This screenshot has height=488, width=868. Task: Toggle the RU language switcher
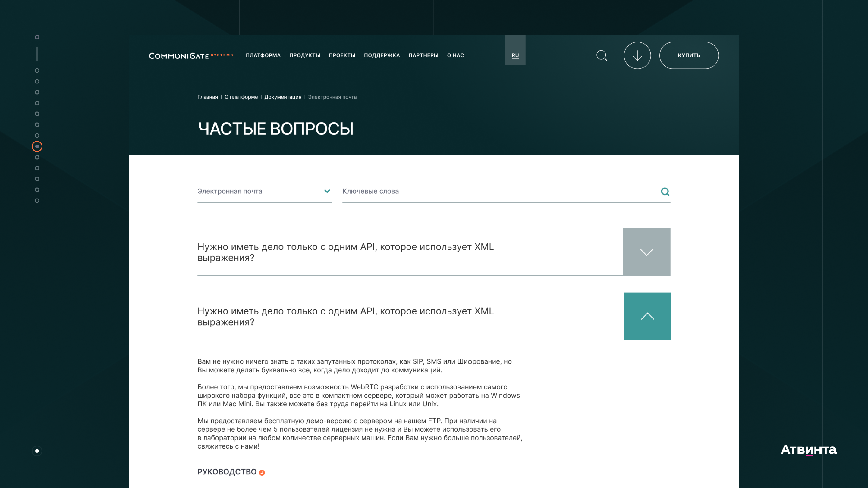(x=515, y=55)
